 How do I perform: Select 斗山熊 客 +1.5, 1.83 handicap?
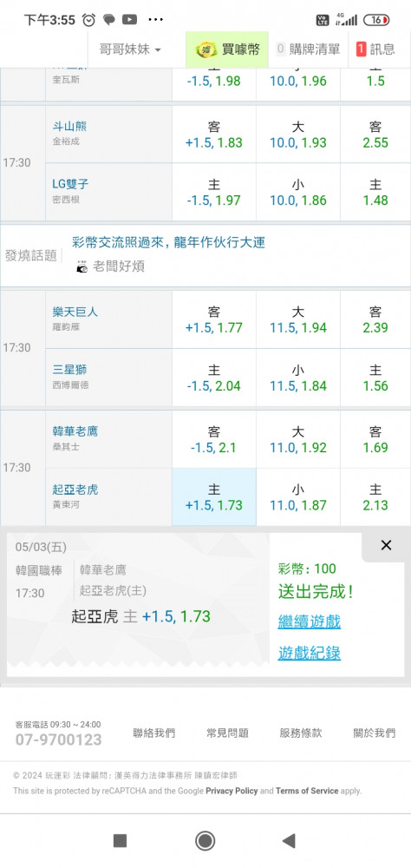coord(214,135)
